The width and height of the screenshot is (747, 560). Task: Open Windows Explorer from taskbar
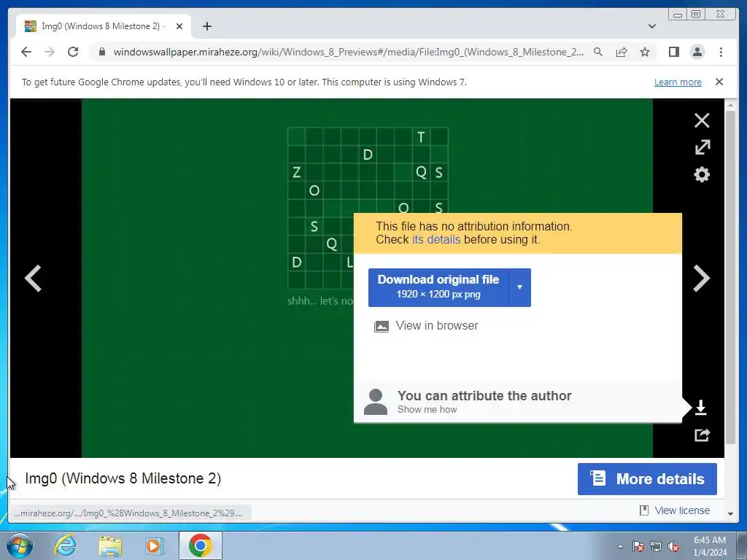(110, 545)
